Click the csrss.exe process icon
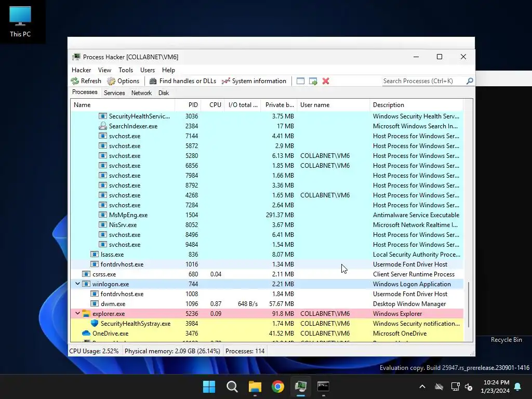Screen dimensions: 532x399 click(x=86, y=274)
